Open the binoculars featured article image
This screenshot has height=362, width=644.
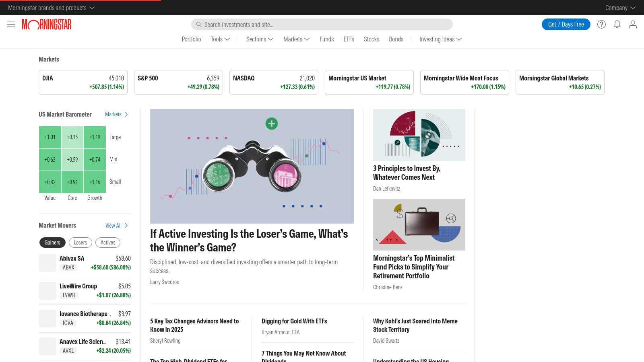tap(252, 166)
